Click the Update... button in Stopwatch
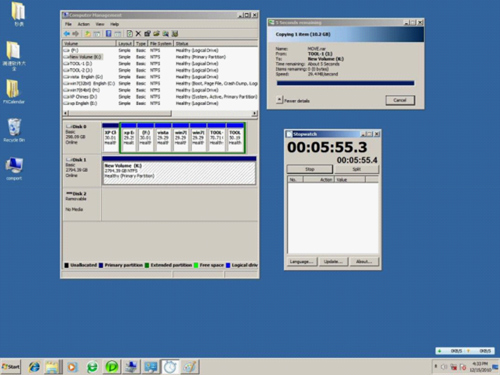Viewport: 500px width, 375px height. [x=333, y=262]
